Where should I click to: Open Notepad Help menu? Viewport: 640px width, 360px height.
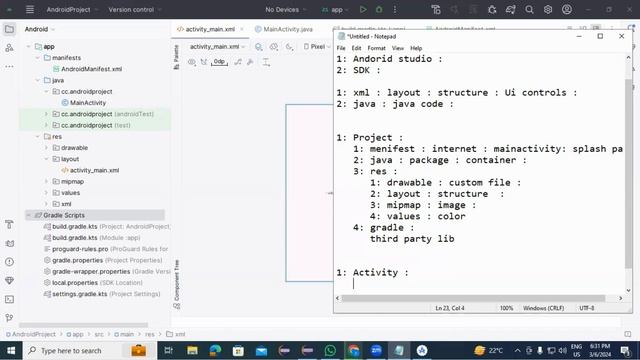(416, 48)
